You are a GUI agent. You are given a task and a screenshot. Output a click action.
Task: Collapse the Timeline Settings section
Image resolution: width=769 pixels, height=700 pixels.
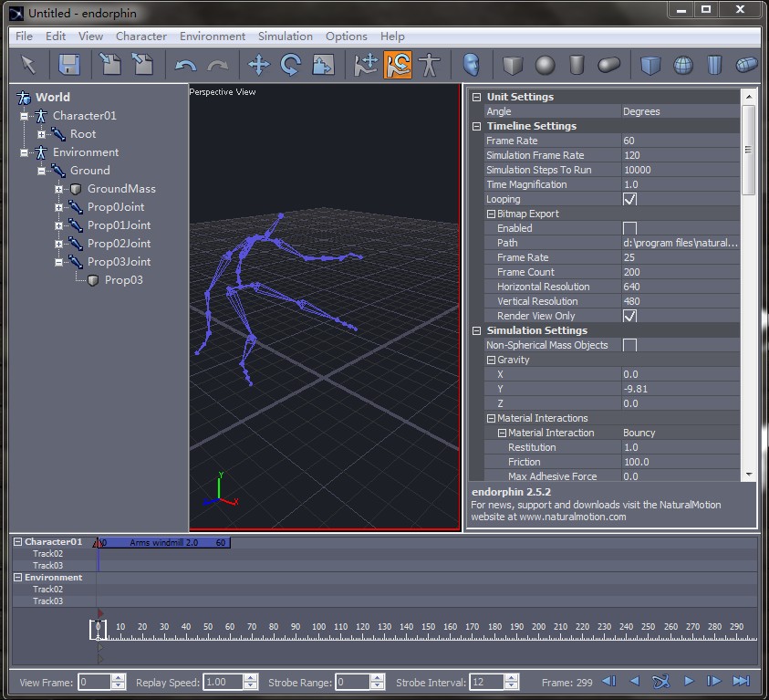click(476, 126)
